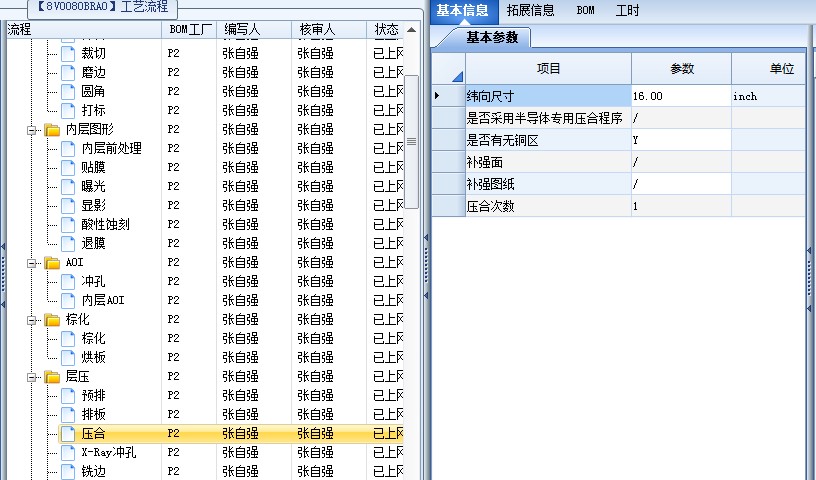Screen dimensions: 816x480
Task: Click the 【8V0080BRA0】工艺流程 panel title
Action: (102, 7)
